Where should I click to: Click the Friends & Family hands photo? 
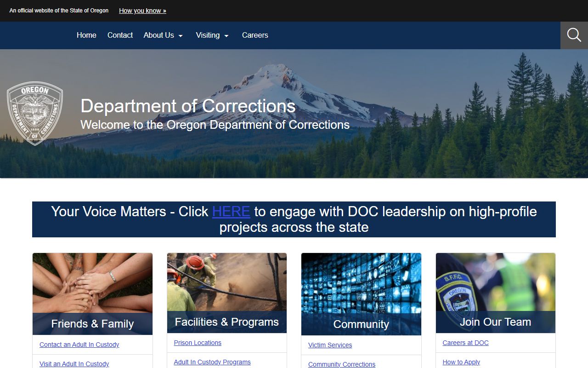[92, 283]
